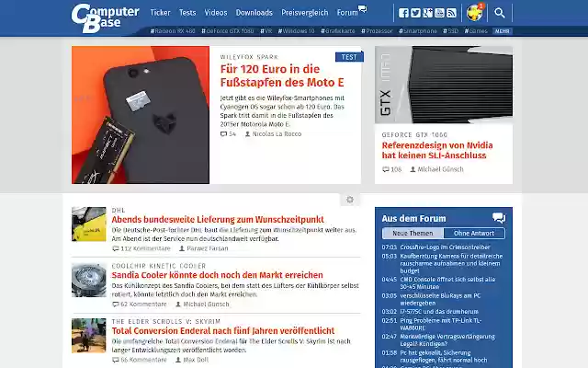Open ComputerBase Facebook page icon
Image resolution: width=588 pixels, height=368 pixels.
click(x=403, y=13)
